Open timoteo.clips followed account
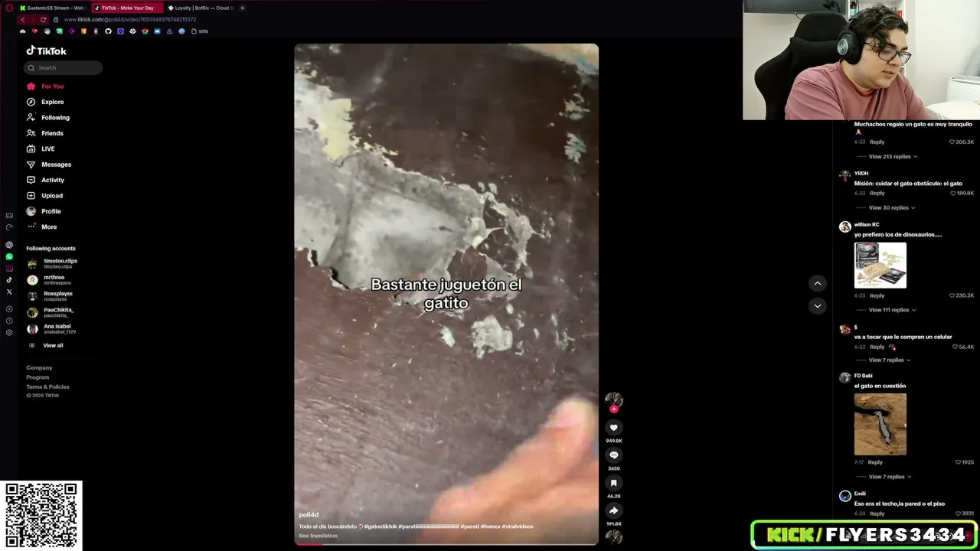 click(52, 263)
